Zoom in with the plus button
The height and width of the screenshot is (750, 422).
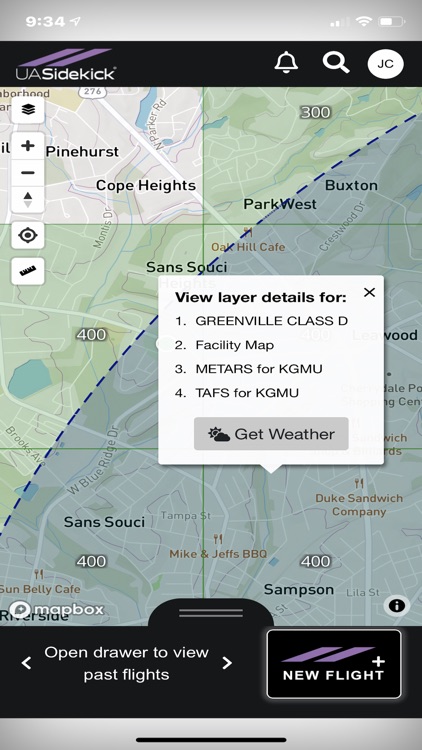pyautogui.click(x=28, y=146)
